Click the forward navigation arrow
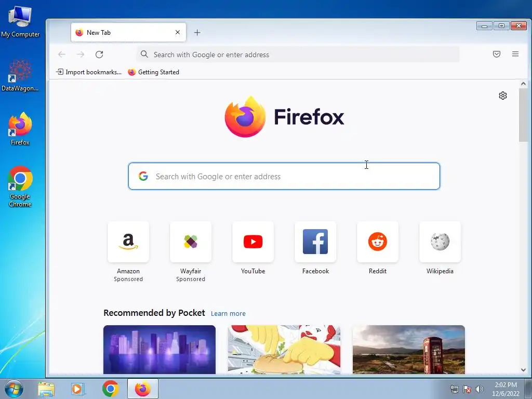The height and width of the screenshot is (399, 532). tap(81, 54)
